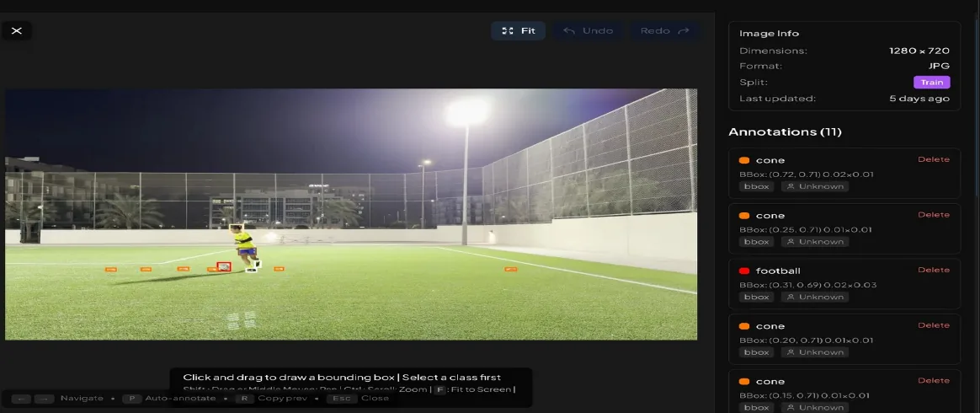
Task: Select the bounding box around the player's head
Action: (237, 228)
